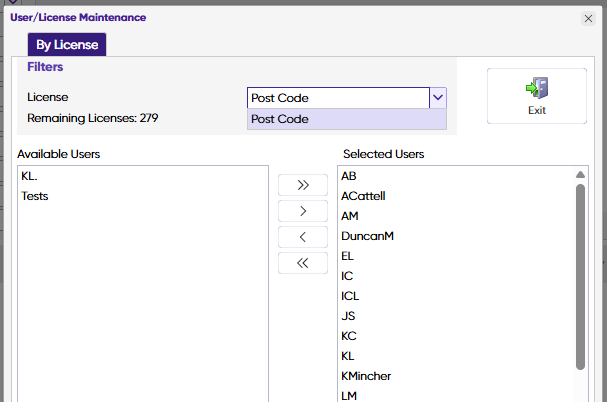This screenshot has height=402, width=607.
Task: Select user AB in Selected Users
Action: (349, 176)
